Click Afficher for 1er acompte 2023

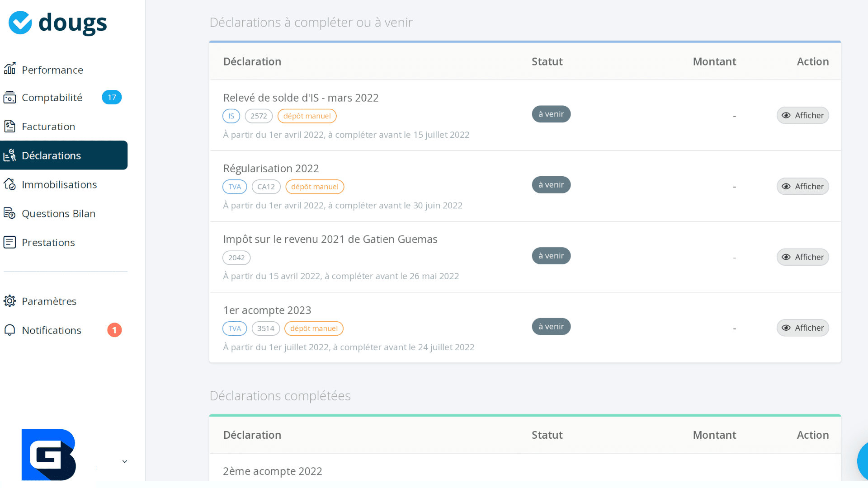click(x=803, y=328)
